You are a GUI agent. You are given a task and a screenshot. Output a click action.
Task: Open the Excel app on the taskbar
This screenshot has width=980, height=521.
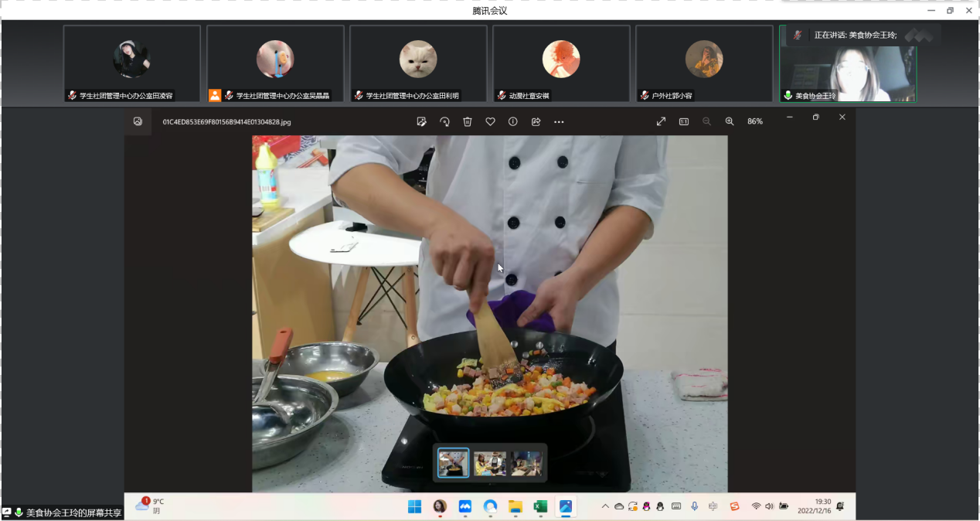tap(540, 506)
